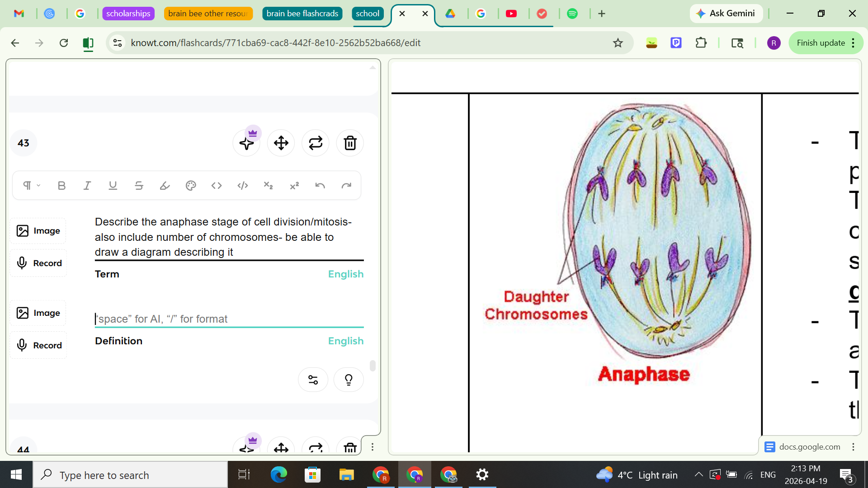
Task: Apply strikethrough formatting
Action: [x=138, y=185]
